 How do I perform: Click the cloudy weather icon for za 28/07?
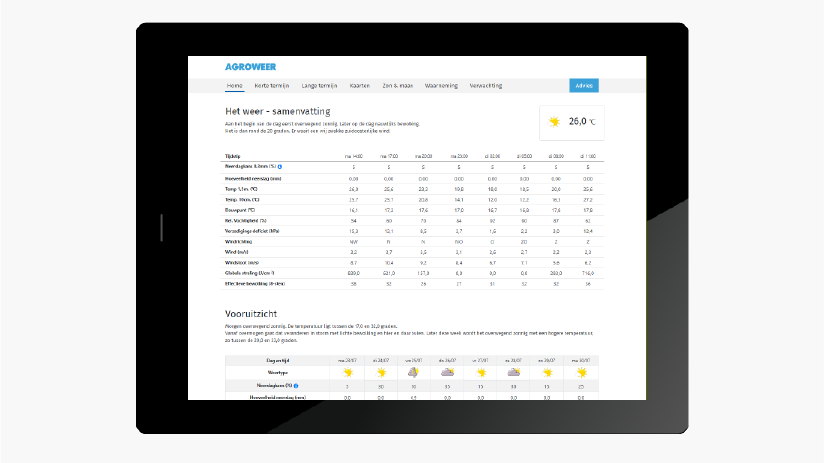[513, 372]
